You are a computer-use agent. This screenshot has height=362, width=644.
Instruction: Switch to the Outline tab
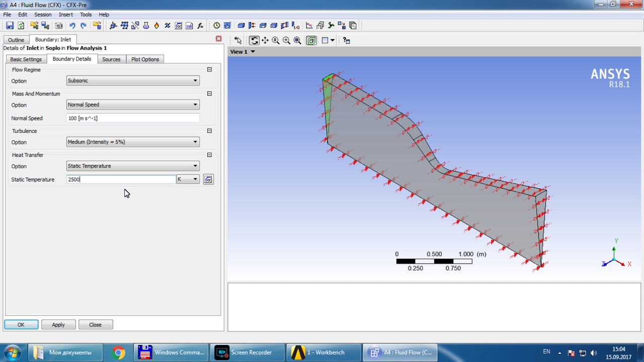pos(16,40)
